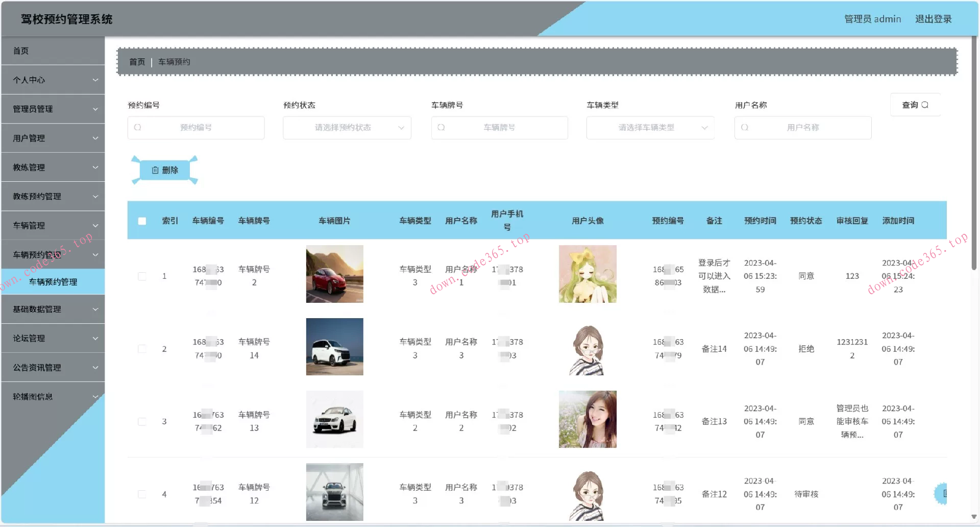Image resolution: width=980 pixels, height=527 pixels.
Task: Click the 查询 search button
Action: (x=915, y=105)
